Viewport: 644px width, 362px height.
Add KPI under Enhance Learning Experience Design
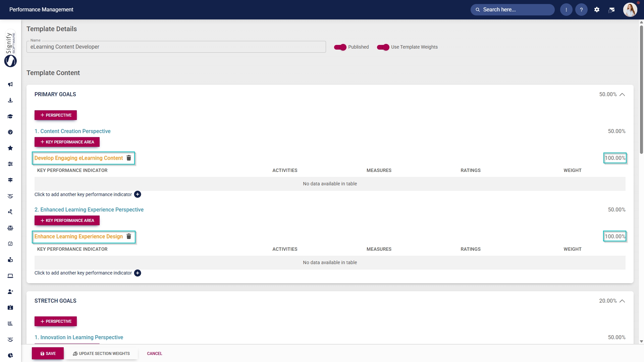point(138,273)
